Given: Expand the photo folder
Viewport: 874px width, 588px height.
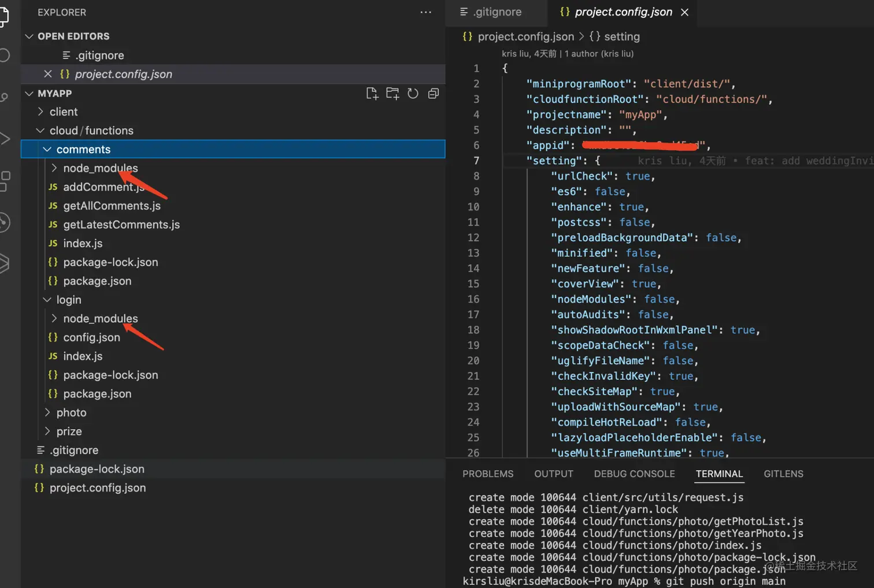Looking at the screenshot, I should tap(47, 412).
